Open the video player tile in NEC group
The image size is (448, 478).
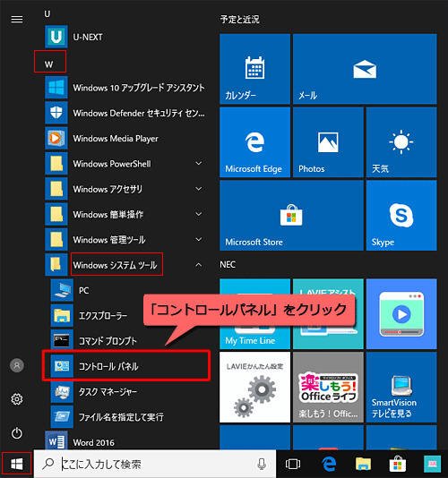pyautogui.click(x=401, y=314)
